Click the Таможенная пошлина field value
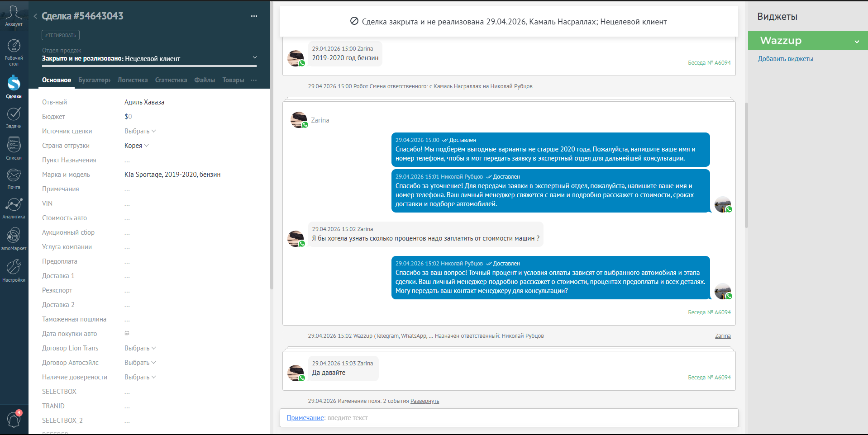Screen dimensions: 868x435 127,320
